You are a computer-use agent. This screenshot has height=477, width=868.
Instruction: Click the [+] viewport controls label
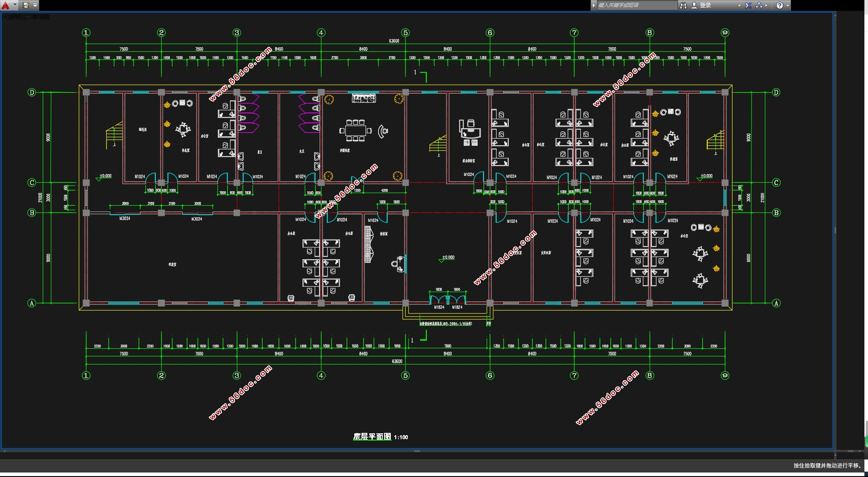pyautogui.click(x=5, y=17)
